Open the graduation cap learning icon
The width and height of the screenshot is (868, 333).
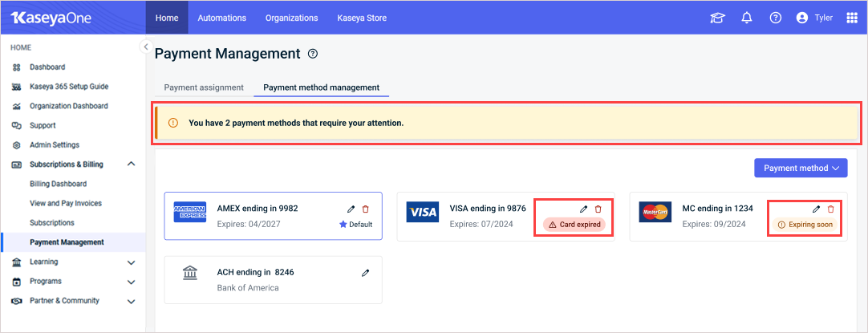tap(717, 18)
